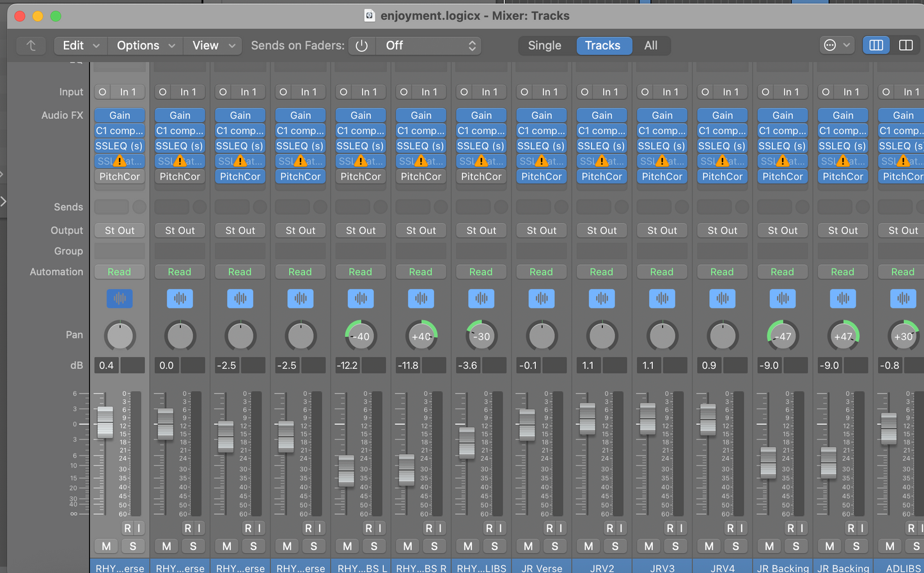Viewport: 924px width, 573px height.
Task: Mute the ADLIBS channel strip
Action: [x=890, y=546]
